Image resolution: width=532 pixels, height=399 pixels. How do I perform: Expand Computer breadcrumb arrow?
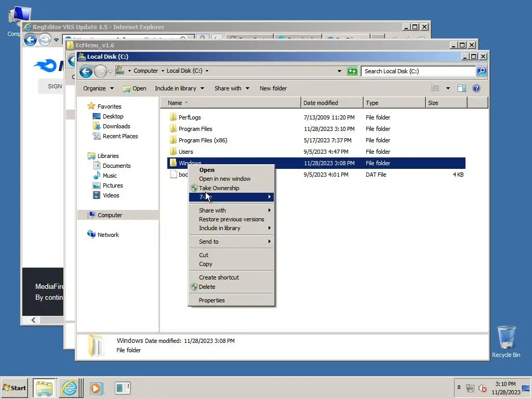(x=163, y=71)
